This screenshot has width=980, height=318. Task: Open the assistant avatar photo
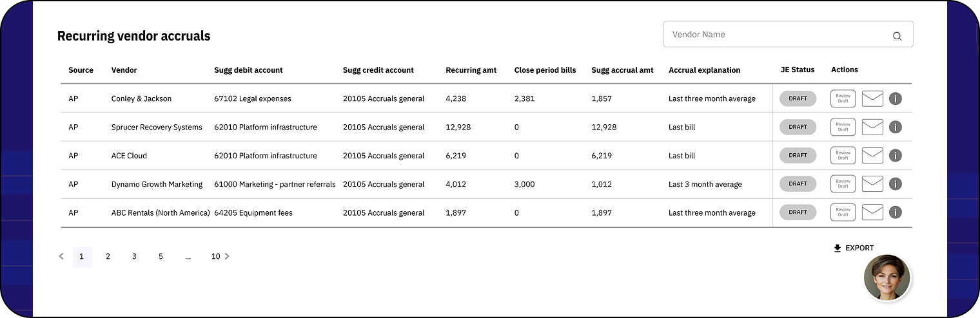[x=887, y=277]
